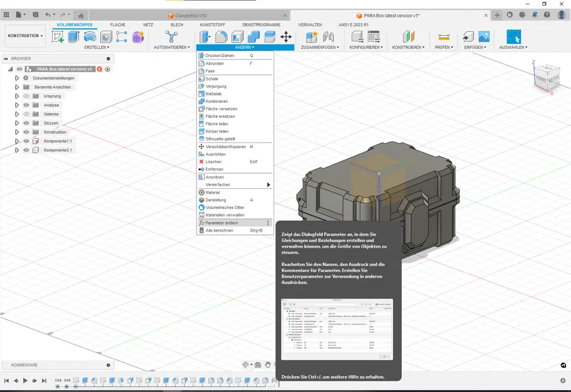Click Parameter ändern menu entry

[x=221, y=223]
